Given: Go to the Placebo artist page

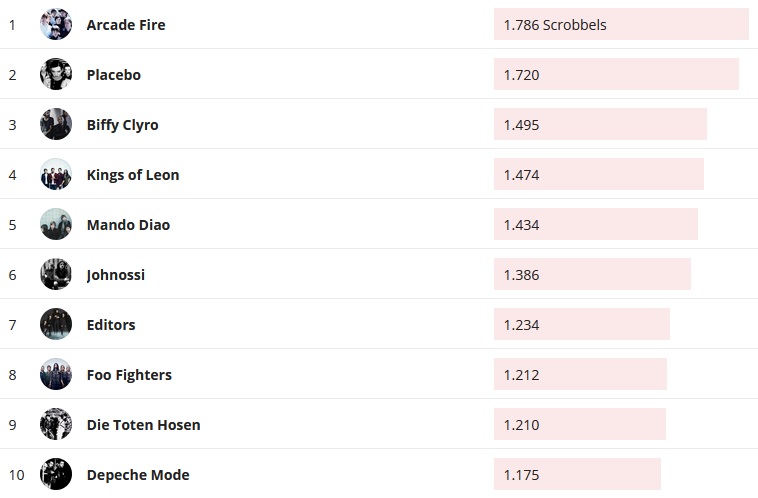Looking at the screenshot, I should coord(114,75).
